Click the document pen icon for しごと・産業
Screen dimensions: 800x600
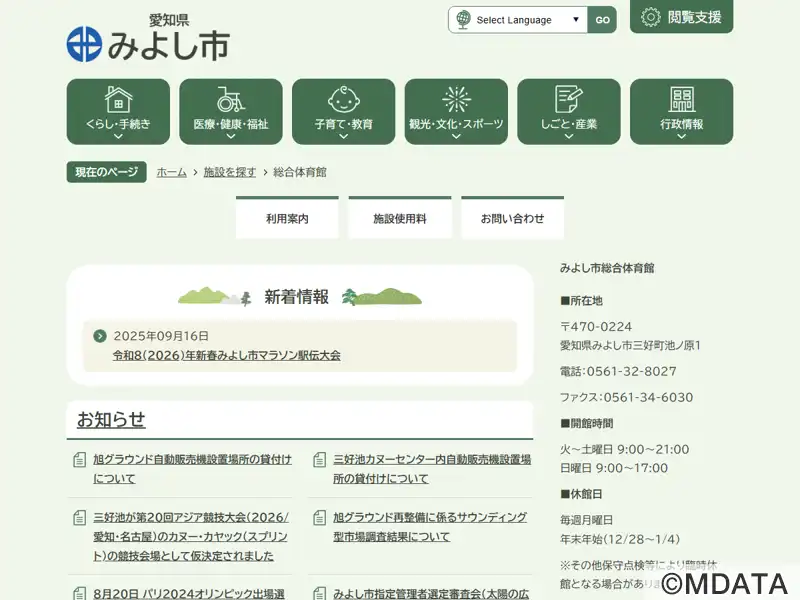click(568, 99)
